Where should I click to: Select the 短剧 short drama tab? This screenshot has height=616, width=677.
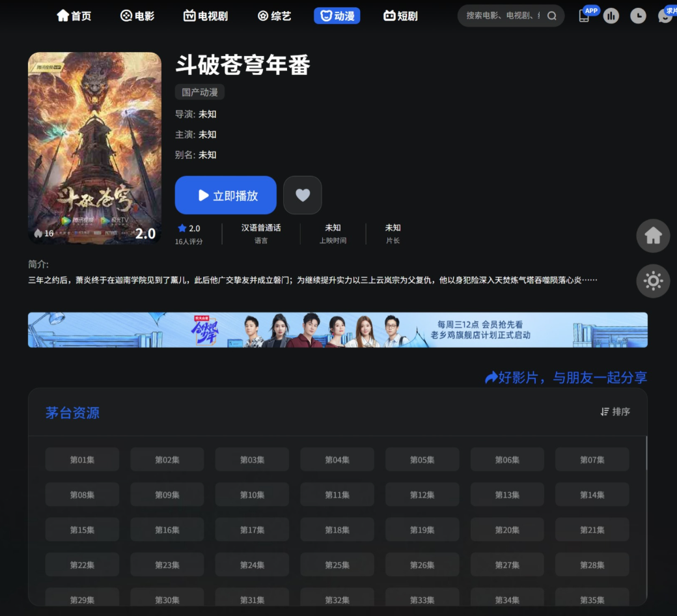[x=400, y=16]
